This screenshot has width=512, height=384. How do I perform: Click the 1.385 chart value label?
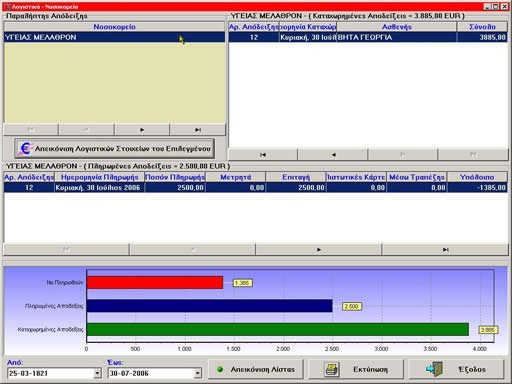pos(242,283)
